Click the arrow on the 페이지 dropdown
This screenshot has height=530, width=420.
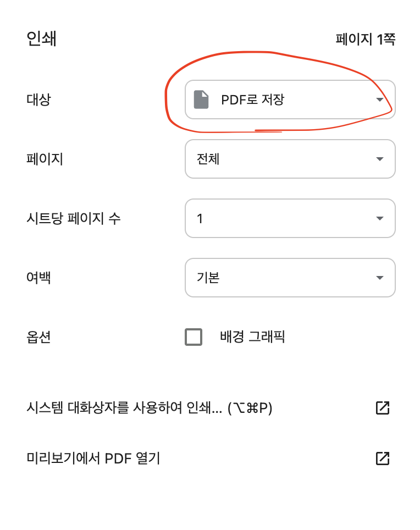coord(379,159)
